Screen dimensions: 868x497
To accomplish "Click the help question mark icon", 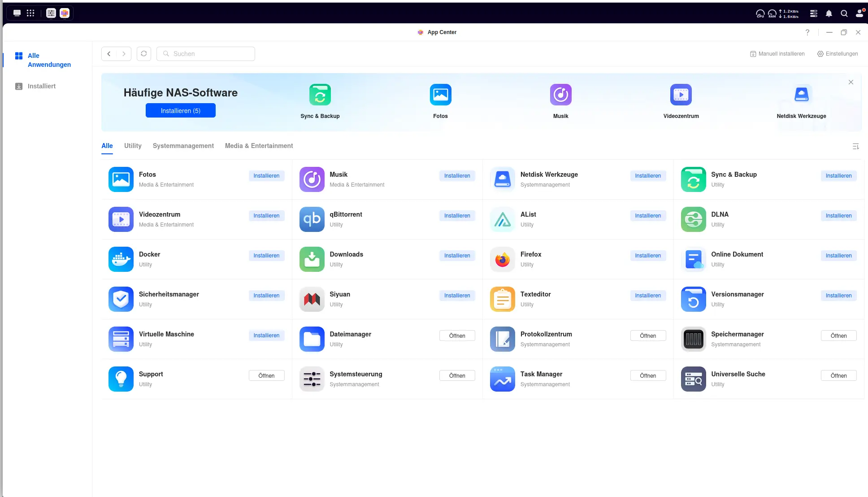I will click(807, 32).
